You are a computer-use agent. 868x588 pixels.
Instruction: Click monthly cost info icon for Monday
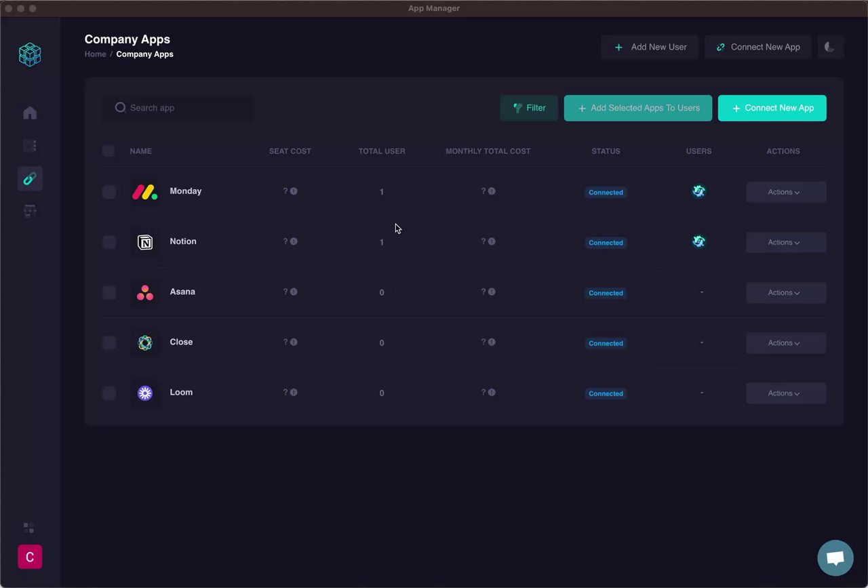coord(492,191)
